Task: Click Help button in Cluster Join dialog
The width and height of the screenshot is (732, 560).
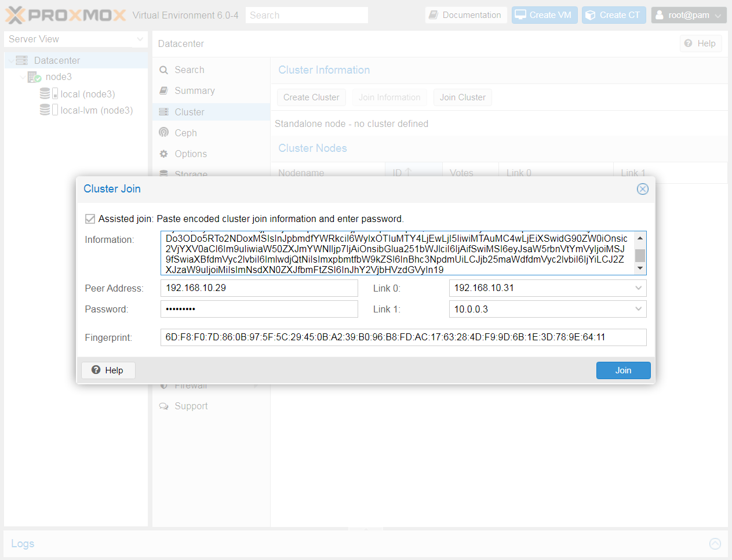Action: coord(108,370)
